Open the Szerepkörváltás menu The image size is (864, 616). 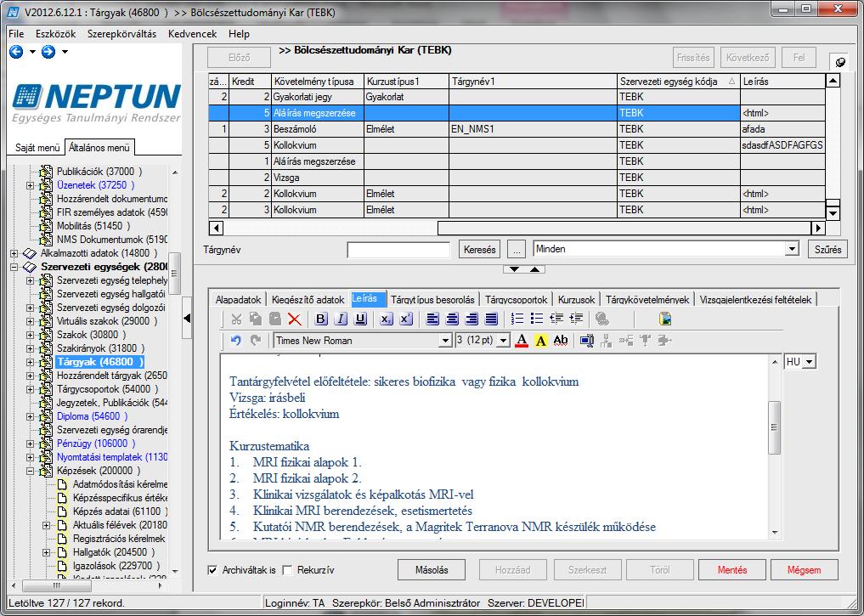[121, 34]
